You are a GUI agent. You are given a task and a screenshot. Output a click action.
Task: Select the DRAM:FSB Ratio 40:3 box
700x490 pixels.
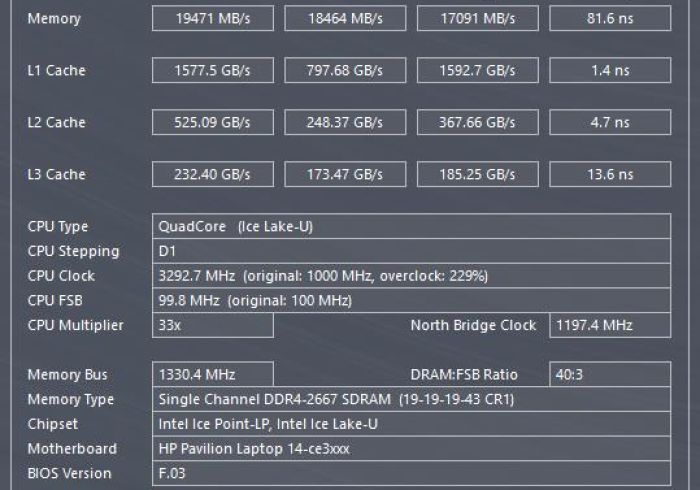click(610, 375)
